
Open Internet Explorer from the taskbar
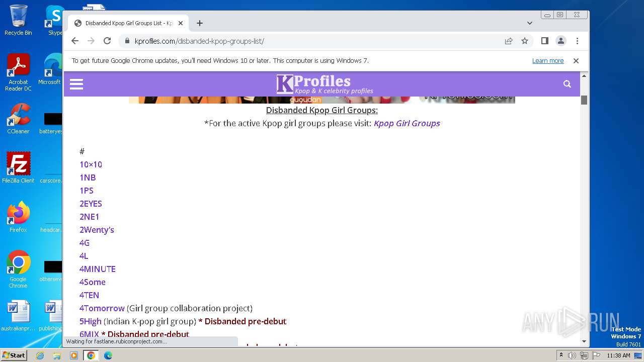[40, 355]
